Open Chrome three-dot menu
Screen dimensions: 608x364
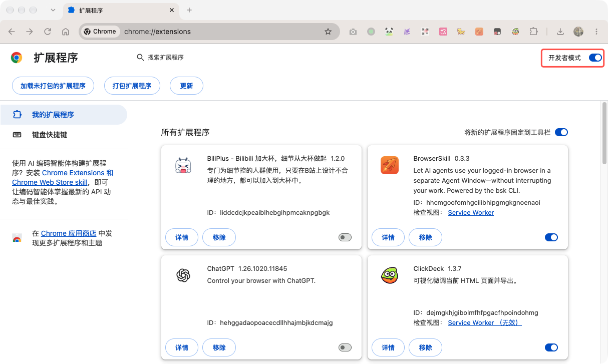pyautogui.click(x=596, y=32)
